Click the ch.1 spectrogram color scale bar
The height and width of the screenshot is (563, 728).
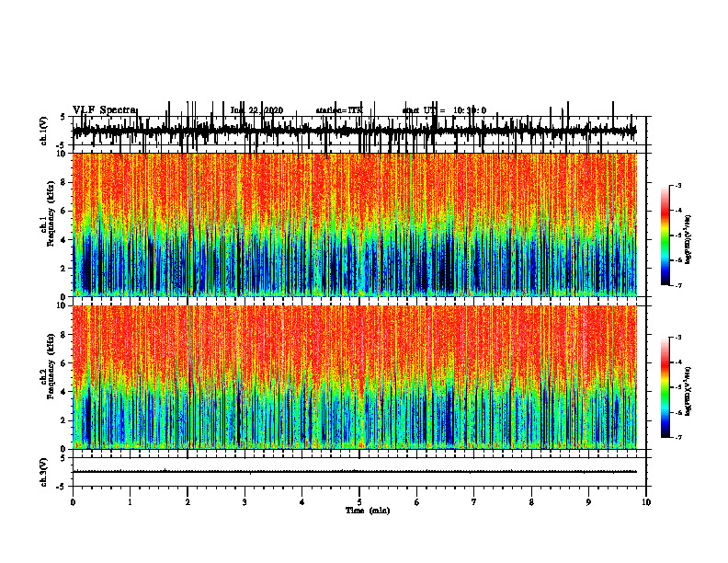point(665,236)
